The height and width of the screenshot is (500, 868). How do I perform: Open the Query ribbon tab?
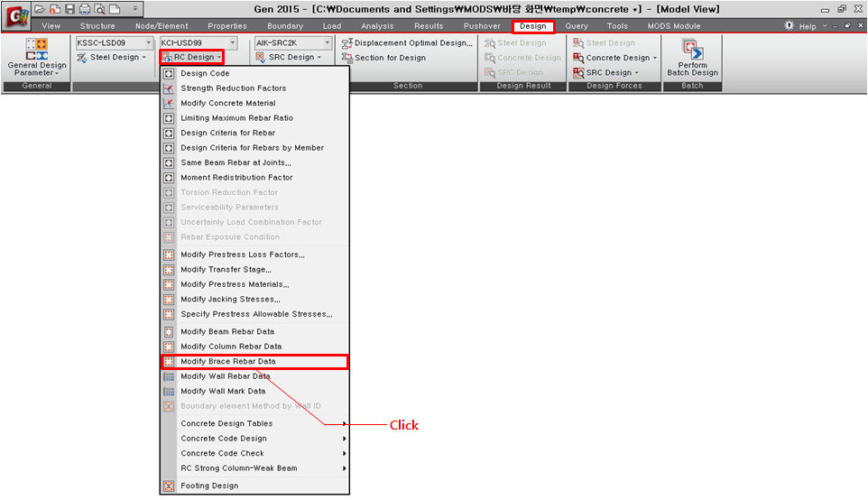coord(577,26)
